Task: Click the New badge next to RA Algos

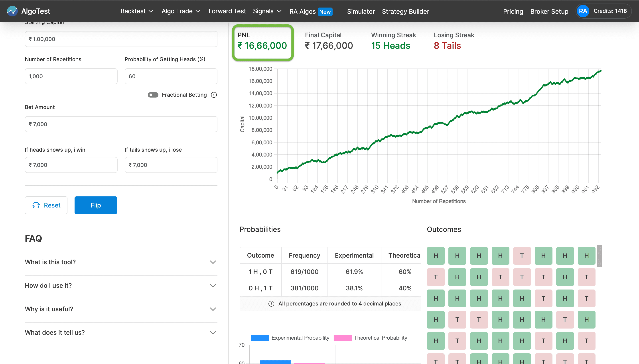Action: [325, 12]
